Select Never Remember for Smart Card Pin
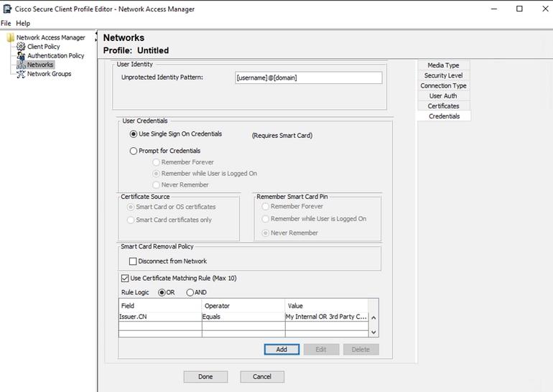 click(x=266, y=233)
